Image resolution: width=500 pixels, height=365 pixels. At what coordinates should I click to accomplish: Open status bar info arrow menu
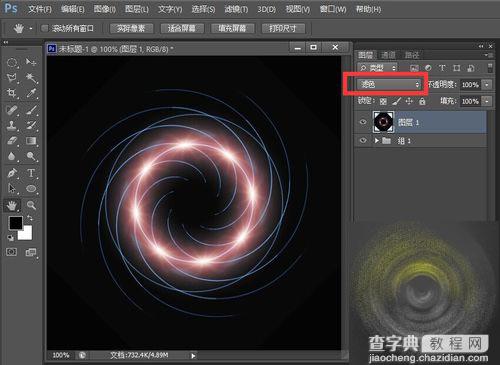click(193, 356)
